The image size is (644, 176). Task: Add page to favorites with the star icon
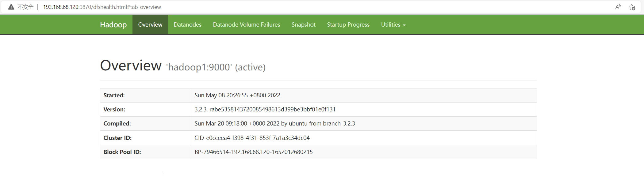coord(632,7)
